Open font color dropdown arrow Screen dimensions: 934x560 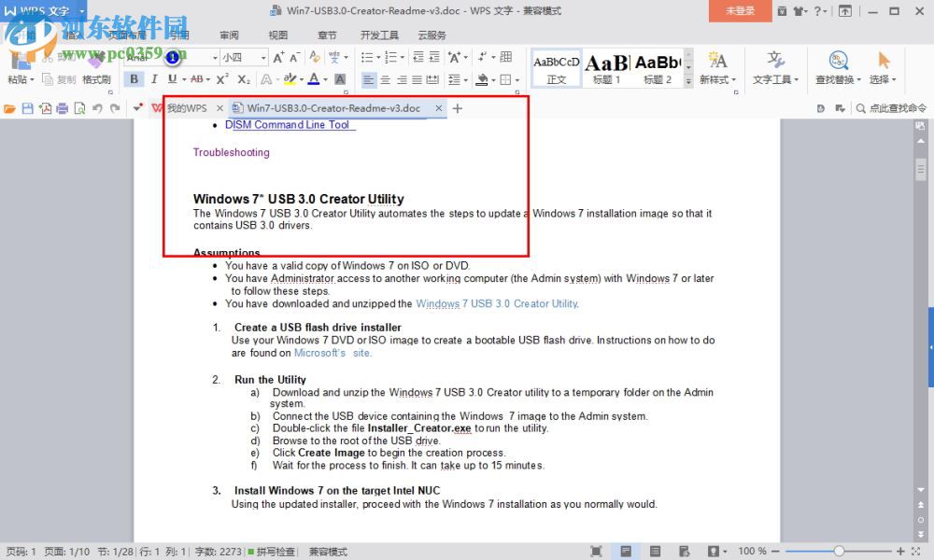click(x=325, y=79)
